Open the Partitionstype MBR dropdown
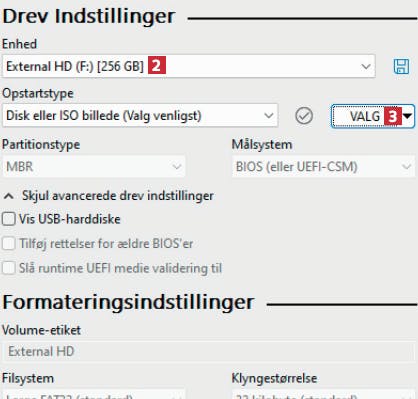Image resolution: width=418 pixels, height=399 pixels. tap(94, 166)
